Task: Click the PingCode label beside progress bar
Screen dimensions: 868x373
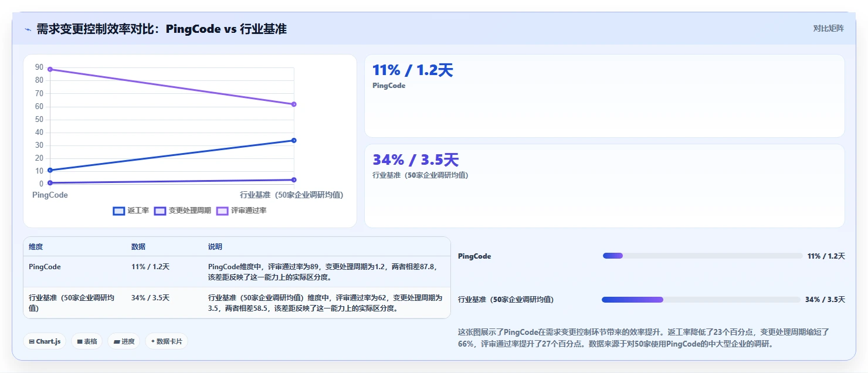Action: click(x=474, y=256)
